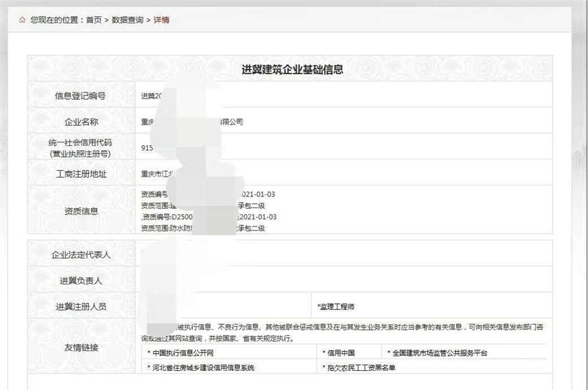Screen dimensions: 588x390
Task: Open the 拖欠农民工工资黑名单 link
Action: 360,367
